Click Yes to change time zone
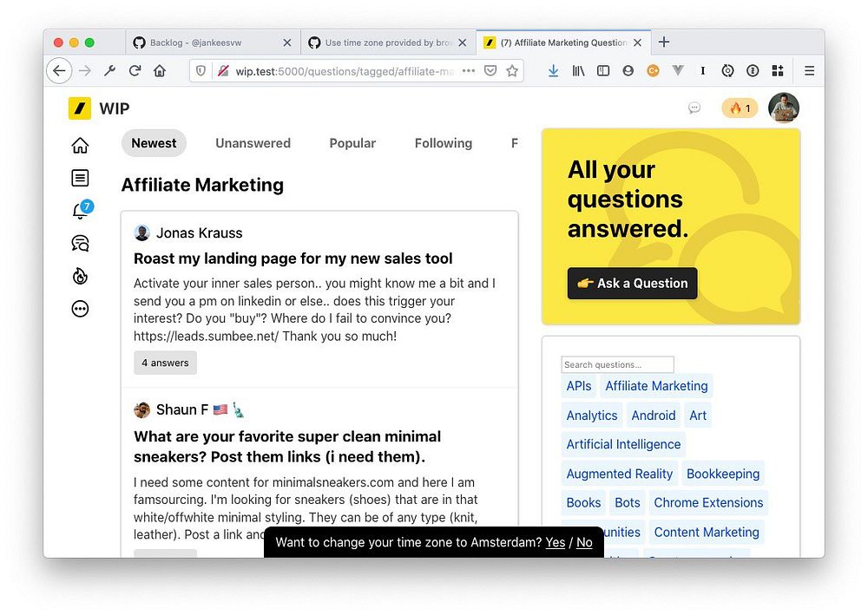The image size is (868, 615). 555,542
